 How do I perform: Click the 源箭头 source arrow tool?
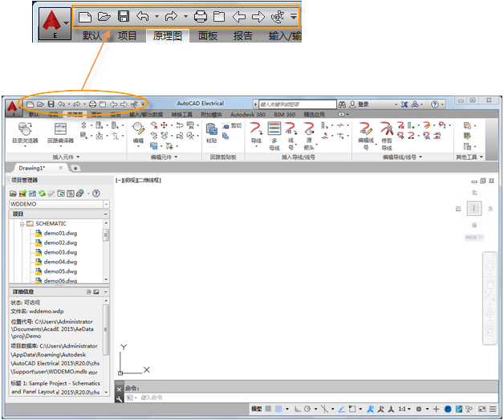(309, 135)
